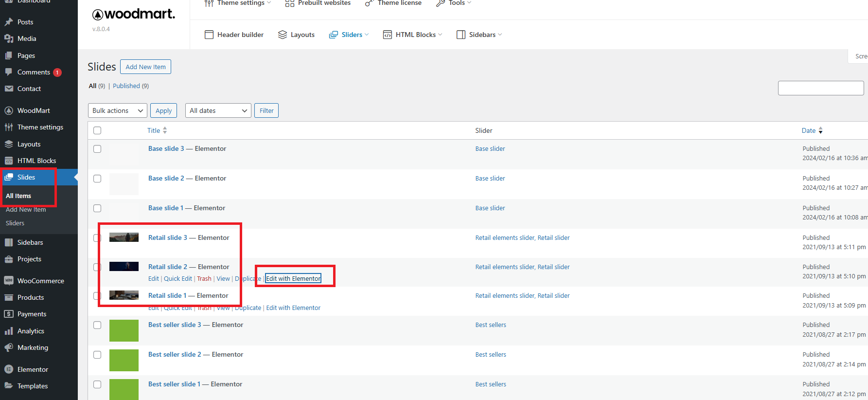Click Edit with Elementor for Retail slide 2
The image size is (868, 400).
click(x=293, y=278)
